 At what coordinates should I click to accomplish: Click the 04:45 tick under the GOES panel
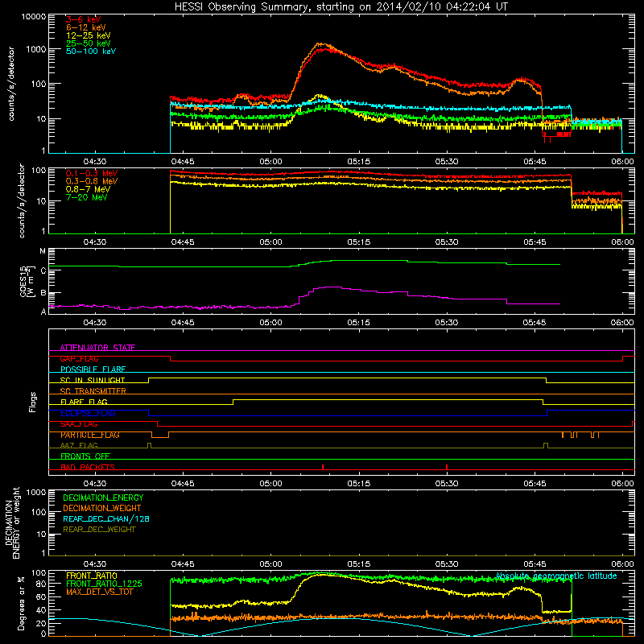click(183, 323)
